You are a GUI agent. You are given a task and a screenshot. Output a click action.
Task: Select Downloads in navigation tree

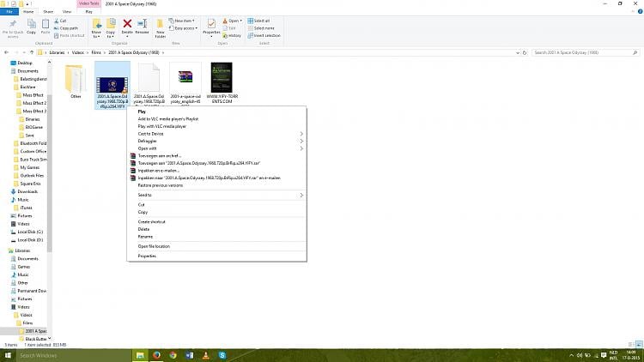[x=27, y=191]
